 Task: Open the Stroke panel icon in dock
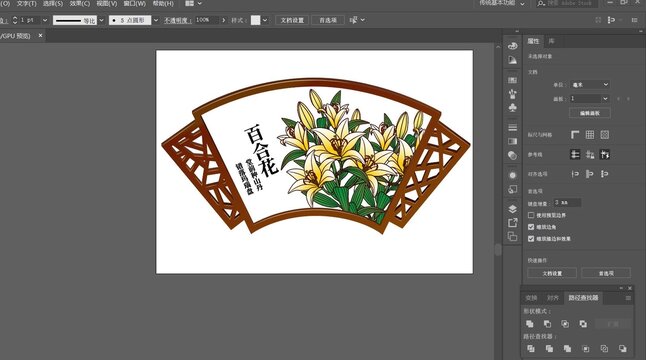[513, 127]
